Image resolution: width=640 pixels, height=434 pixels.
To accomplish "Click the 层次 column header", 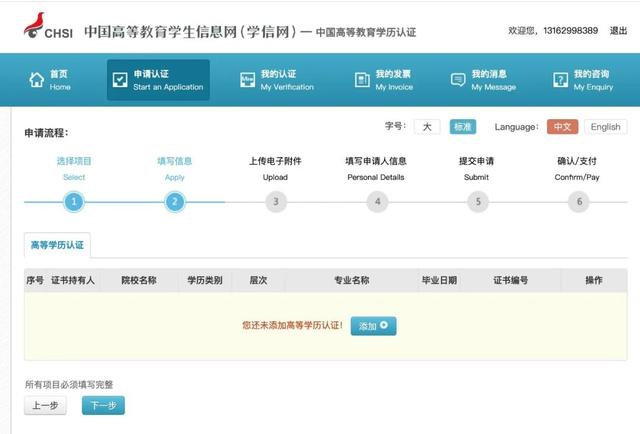I will point(258,280).
